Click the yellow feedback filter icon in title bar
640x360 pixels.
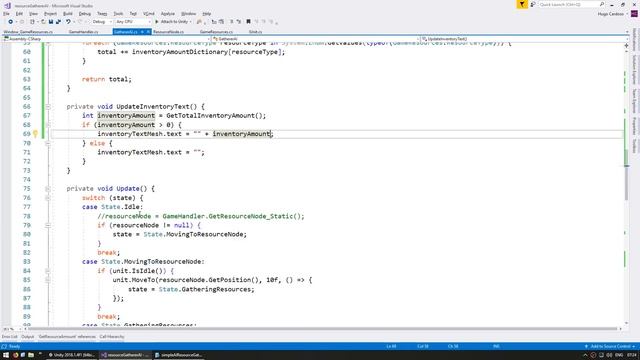pos(522,4)
